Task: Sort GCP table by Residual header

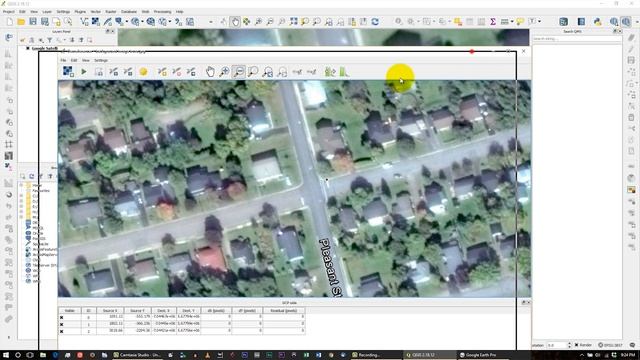Action: pos(283,311)
